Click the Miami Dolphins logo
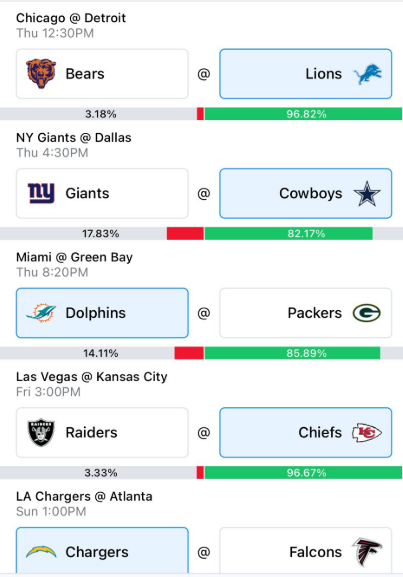 tap(41, 313)
